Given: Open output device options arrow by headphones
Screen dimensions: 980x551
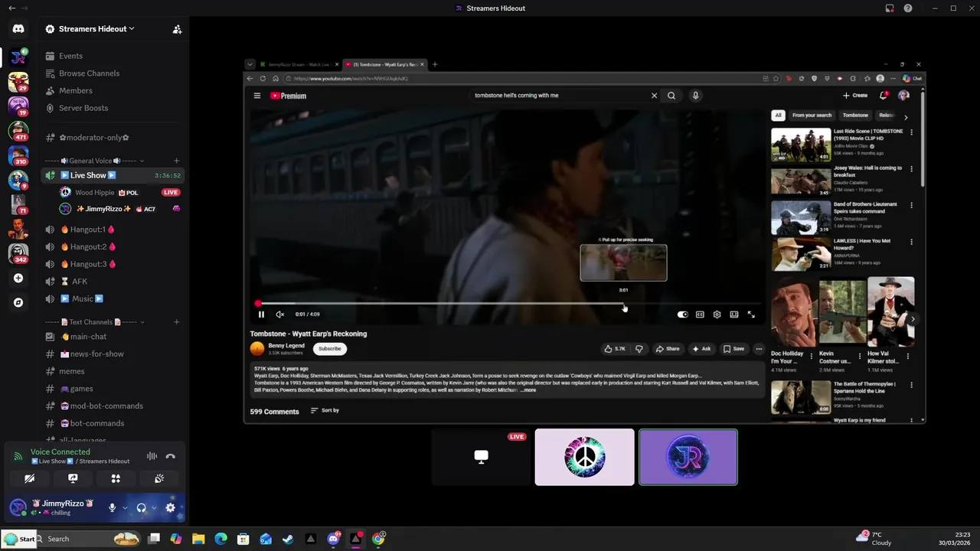Looking at the screenshot, I should pos(154,507).
